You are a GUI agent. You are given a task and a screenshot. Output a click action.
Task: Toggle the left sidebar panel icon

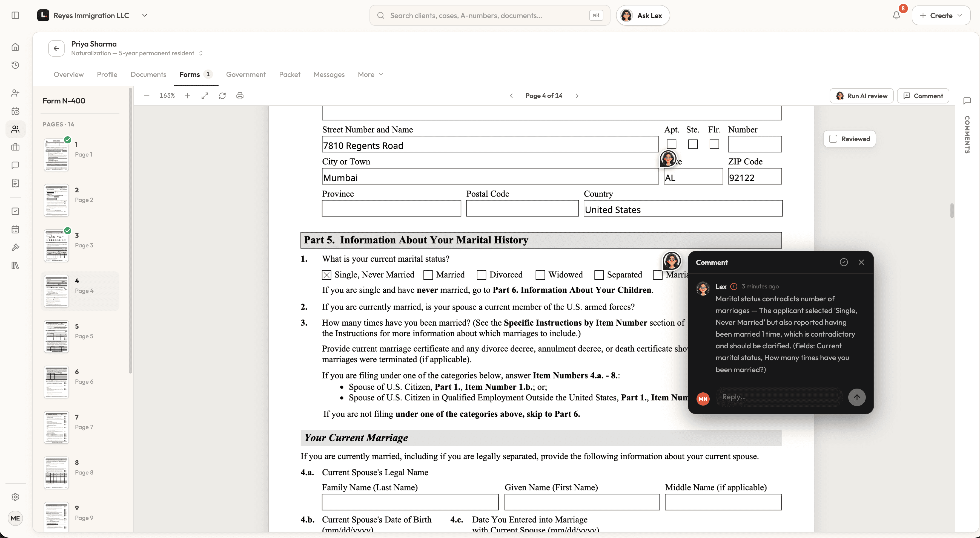click(x=15, y=15)
